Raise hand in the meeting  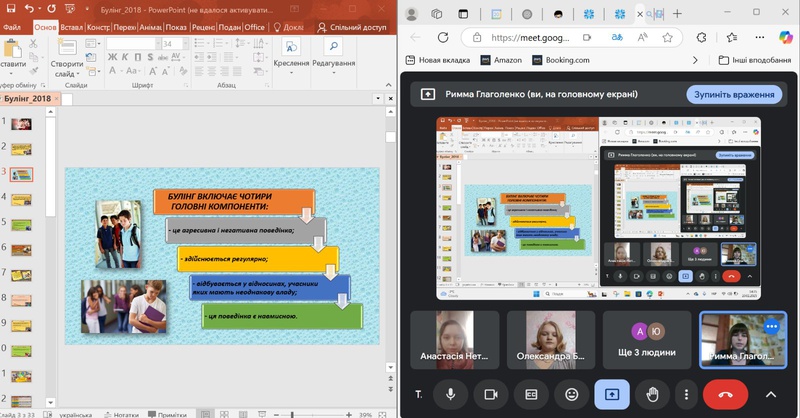(652, 394)
